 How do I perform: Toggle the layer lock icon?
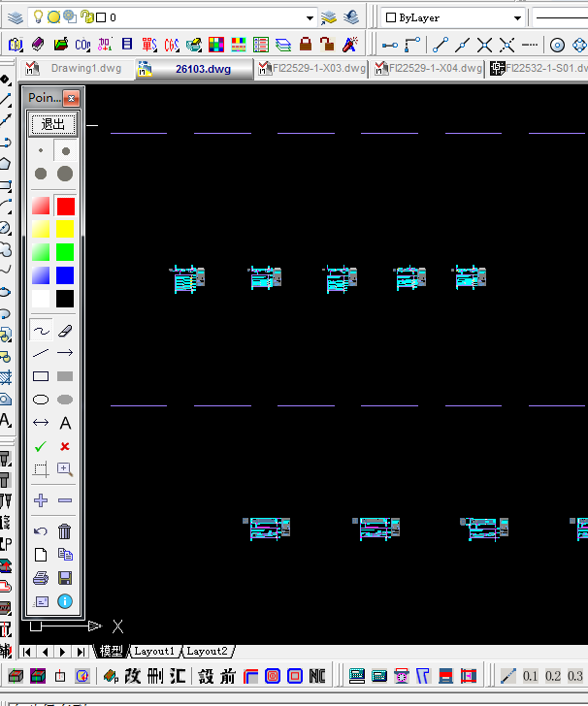coord(86,17)
